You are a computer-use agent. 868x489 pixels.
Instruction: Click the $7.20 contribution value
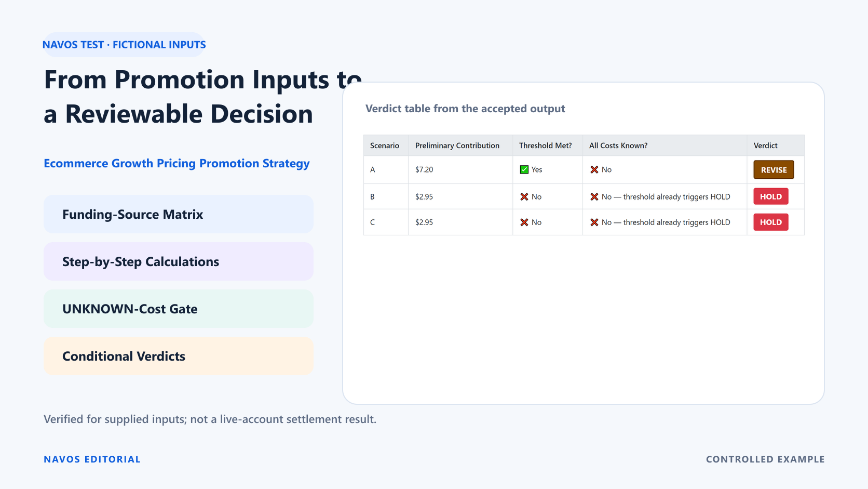(x=424, y=169)
